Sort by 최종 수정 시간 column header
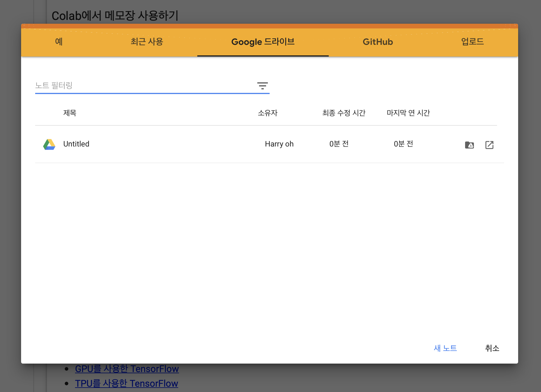This screenshot has width=541, height=392. [x=344, y=113]
